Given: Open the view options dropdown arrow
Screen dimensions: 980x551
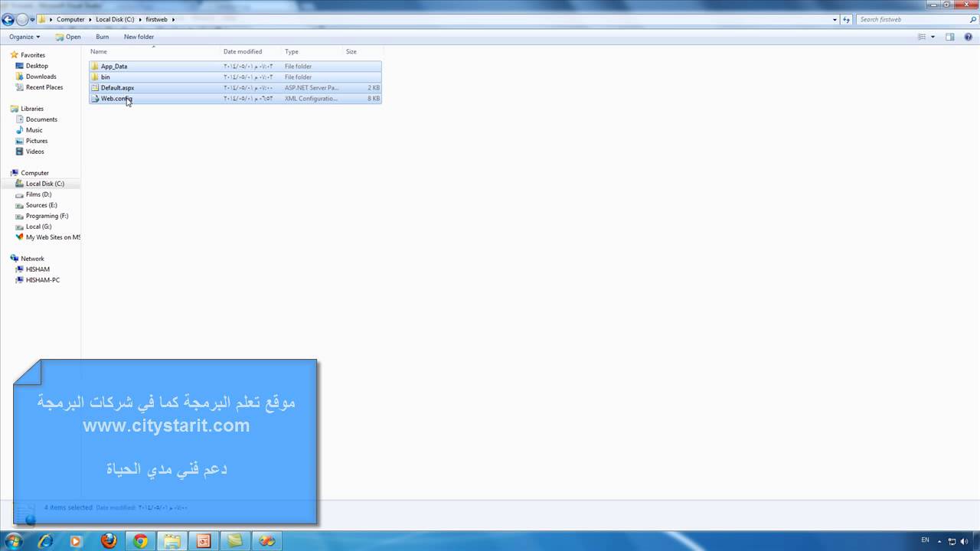Looking at the screenshot, I should (933, 37).
